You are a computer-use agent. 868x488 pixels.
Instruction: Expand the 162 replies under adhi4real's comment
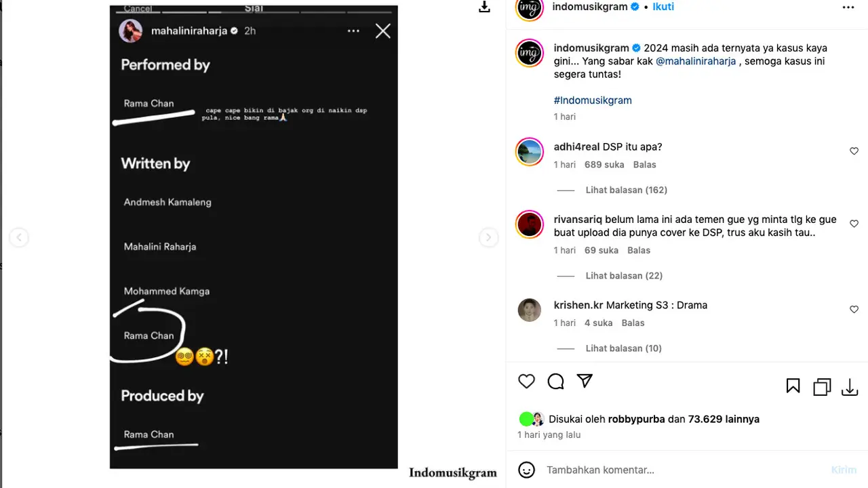click(626, 190)
